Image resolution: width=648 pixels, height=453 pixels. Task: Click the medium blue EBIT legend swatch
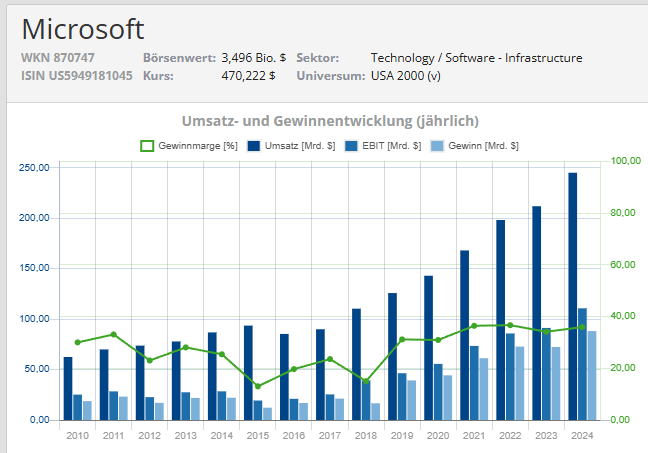[351, 146]
